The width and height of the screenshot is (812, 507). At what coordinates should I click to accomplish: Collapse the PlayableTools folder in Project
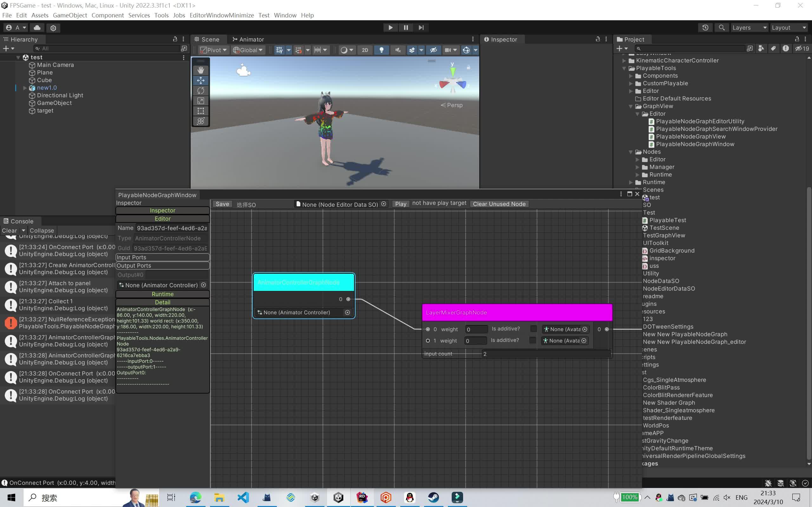coord(624,68)
